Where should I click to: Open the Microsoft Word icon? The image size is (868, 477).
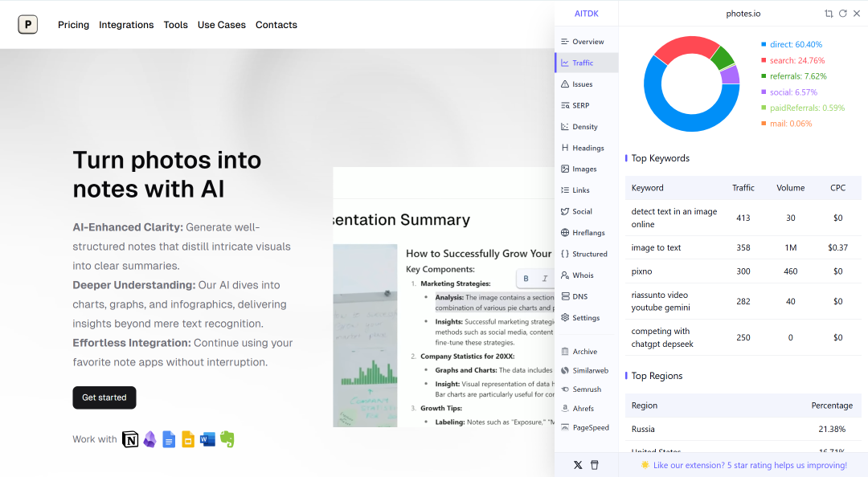(207, 439)
